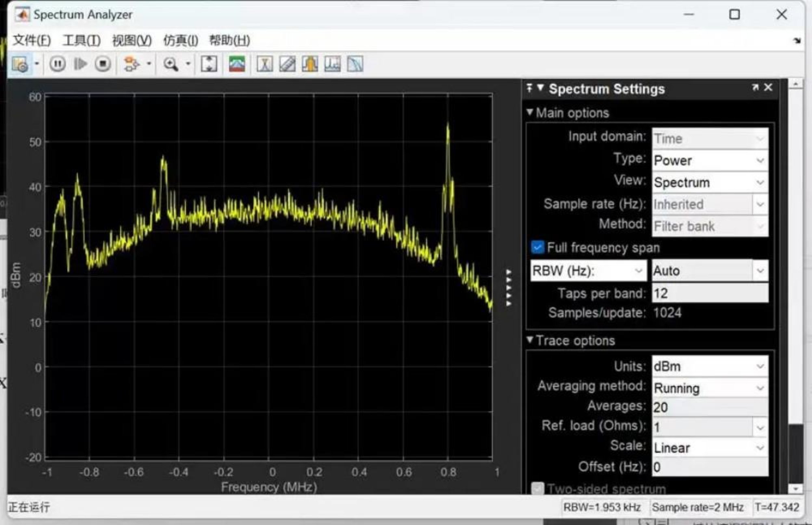The width and height of the screenshot is (812, 525).
Task: Toggle the Two-sided spectrum checkbox
Action: 538,489
